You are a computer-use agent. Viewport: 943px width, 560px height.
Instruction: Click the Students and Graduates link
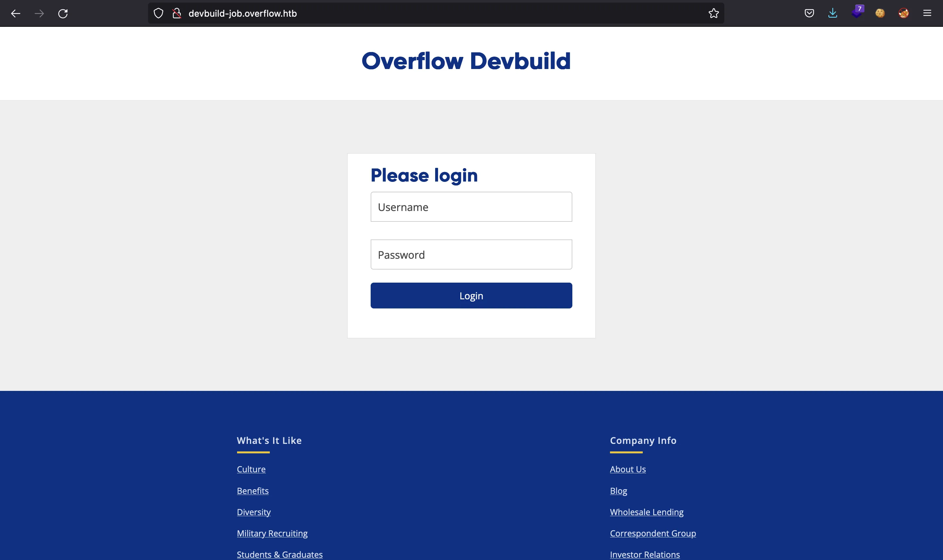280,554
